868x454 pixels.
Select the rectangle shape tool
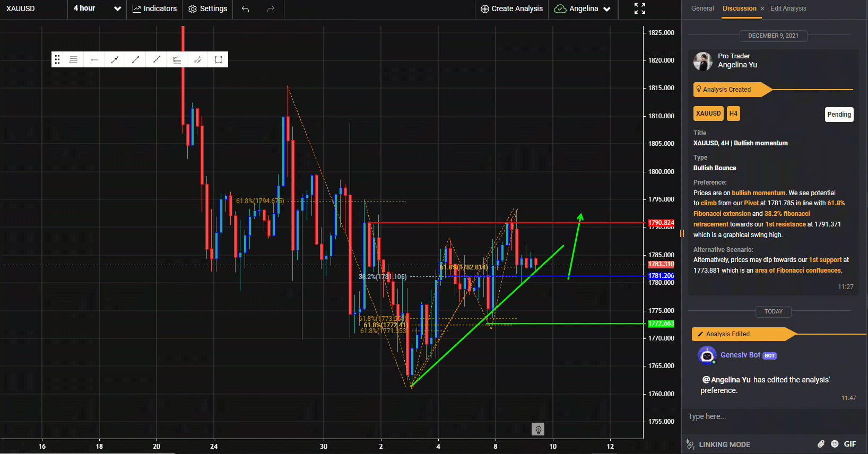pyautogui.click(x=218, y=59)
